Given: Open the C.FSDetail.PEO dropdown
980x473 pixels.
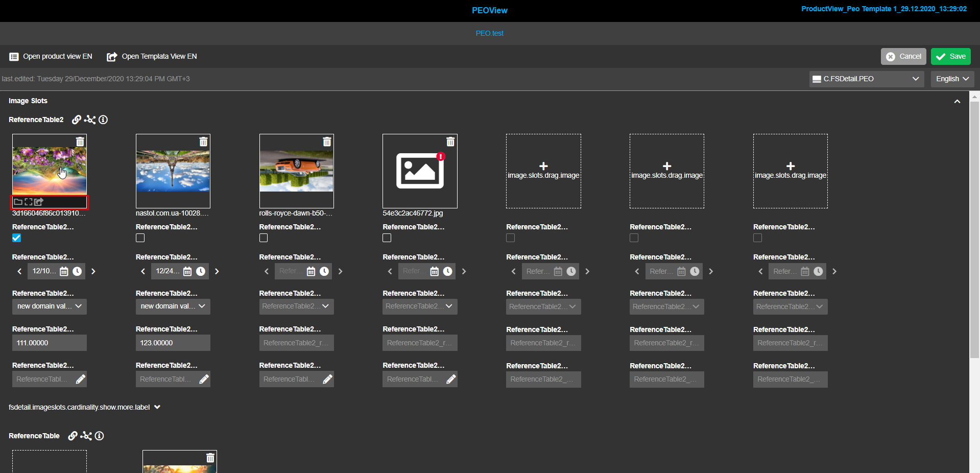Looking at the screenshot, I should tap(866, 79).
